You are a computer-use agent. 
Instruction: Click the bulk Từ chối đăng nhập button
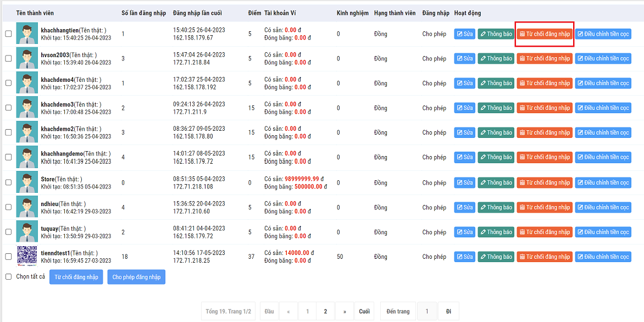tap(76, 277)
